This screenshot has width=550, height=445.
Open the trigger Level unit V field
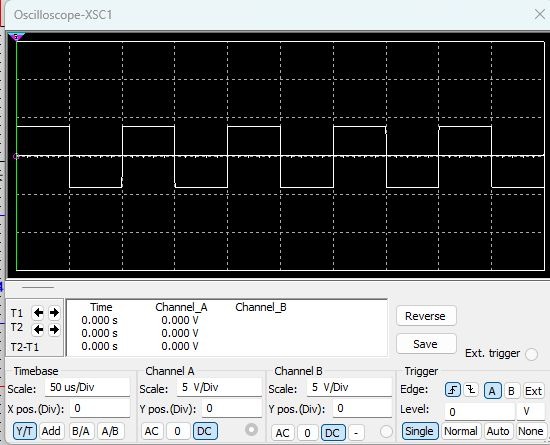point(531,412)
